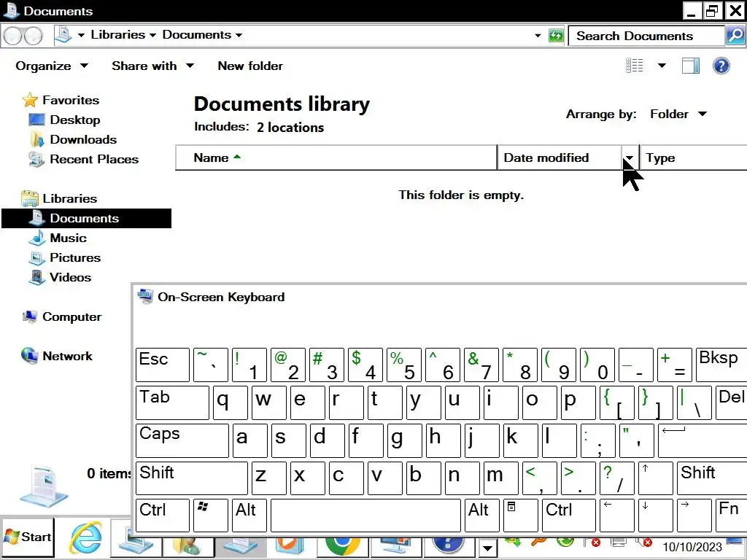Click the Bksp key on keyboard
747x560 pixels.
pos(721,365)
